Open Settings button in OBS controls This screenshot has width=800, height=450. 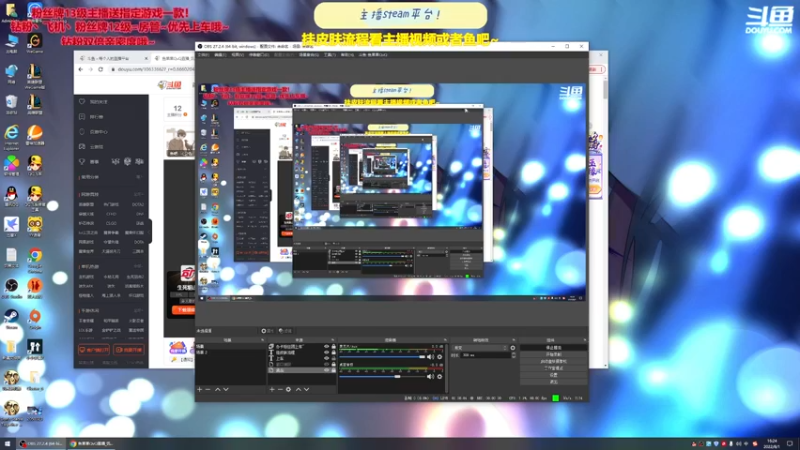pyautogui.click(x=554, y=375)
